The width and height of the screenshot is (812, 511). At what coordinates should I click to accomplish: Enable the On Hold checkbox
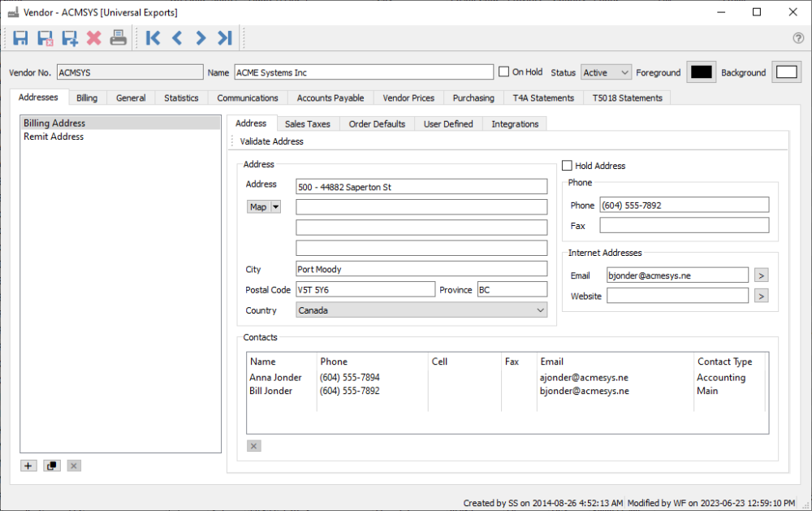click(504, 71)
